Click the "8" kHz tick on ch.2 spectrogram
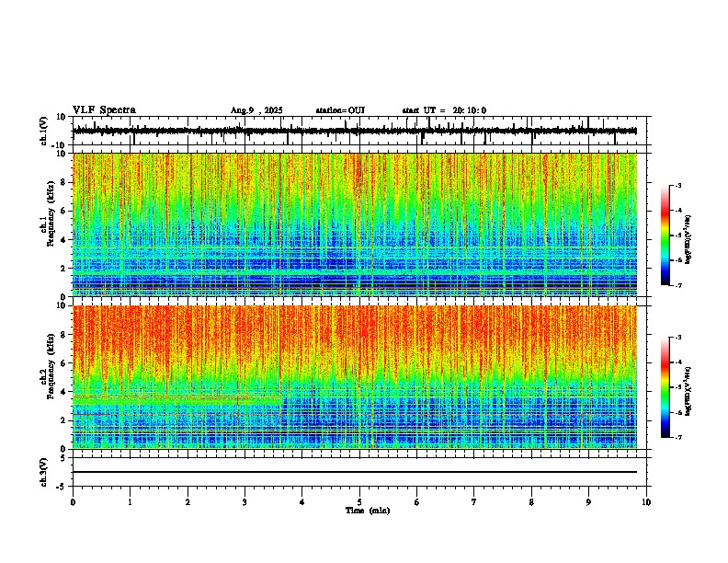This screenshot has width=728, height=563. (x=63, y=334)
